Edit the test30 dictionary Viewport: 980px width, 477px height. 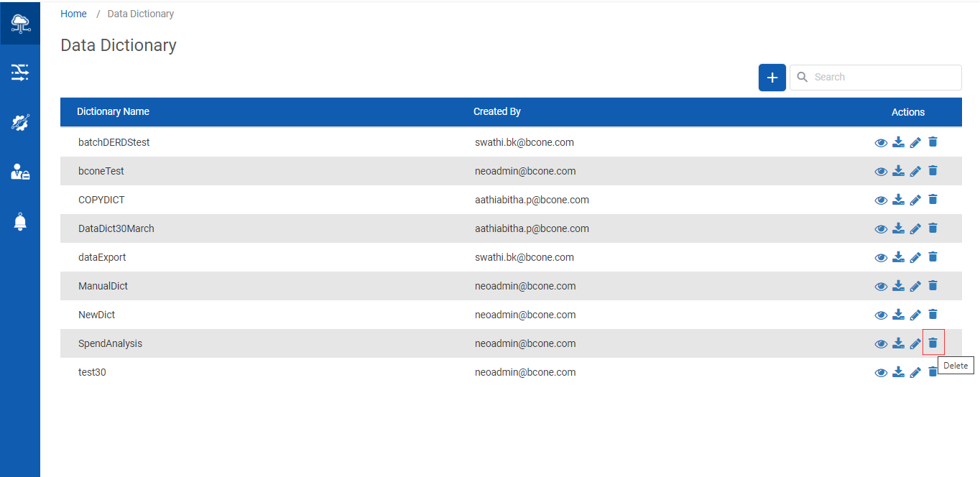click(915, 372)
